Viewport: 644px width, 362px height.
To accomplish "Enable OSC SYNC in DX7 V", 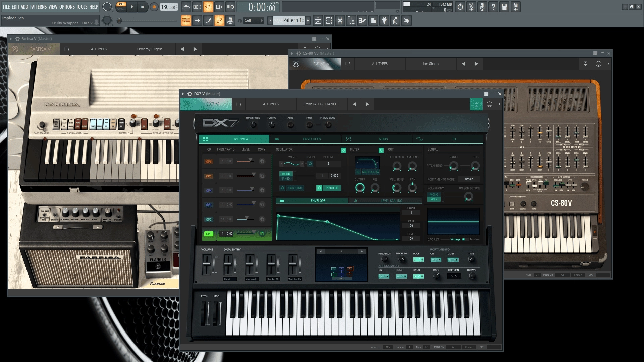I will click(x=292, y=188).
